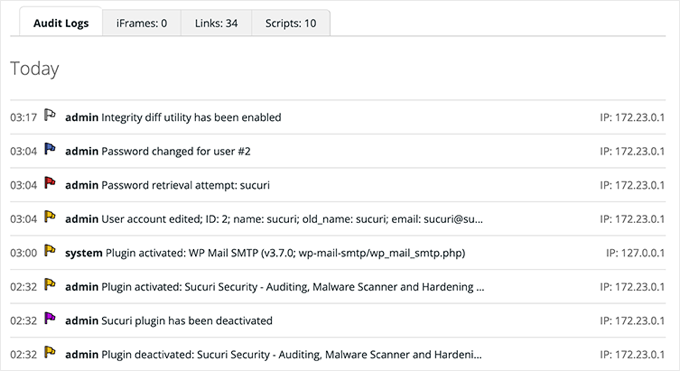Select 'Plugin activated: WP Mail SMTP' log text
The height and width of the screenshot is (371, 680).
[x=285, y=253]
